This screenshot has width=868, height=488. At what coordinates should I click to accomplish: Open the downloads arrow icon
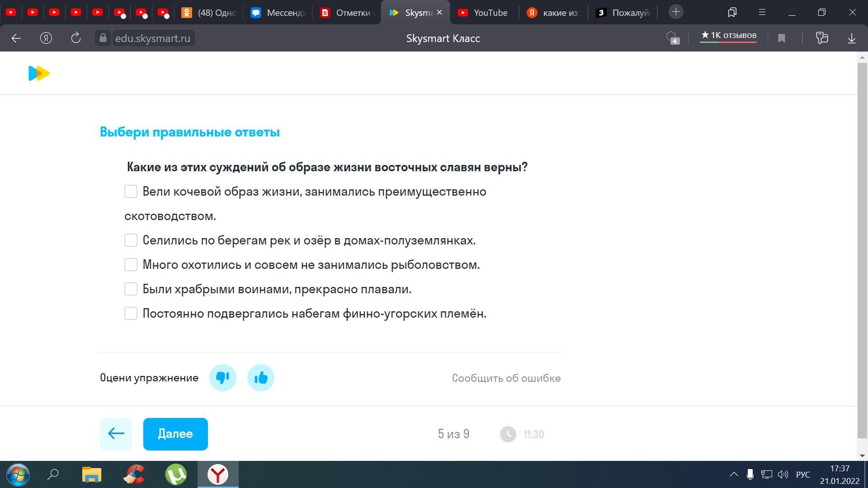[x=851, y=38]
